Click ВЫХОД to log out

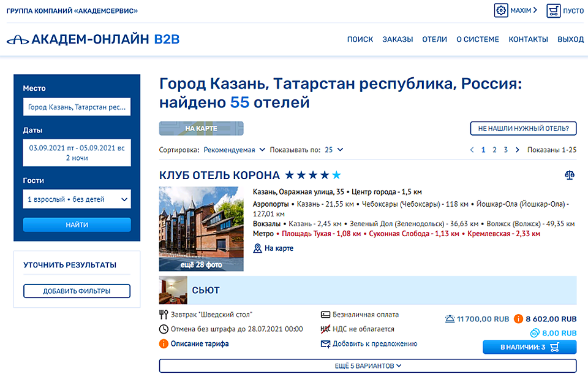570,39
